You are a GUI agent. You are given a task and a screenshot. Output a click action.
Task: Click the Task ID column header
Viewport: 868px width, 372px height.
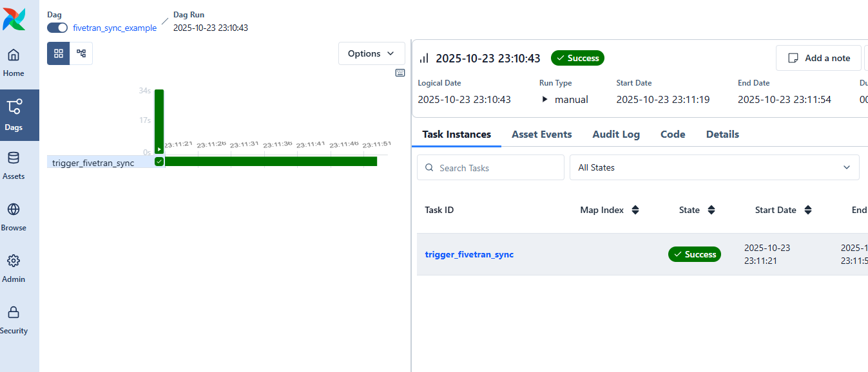(439, 210)
